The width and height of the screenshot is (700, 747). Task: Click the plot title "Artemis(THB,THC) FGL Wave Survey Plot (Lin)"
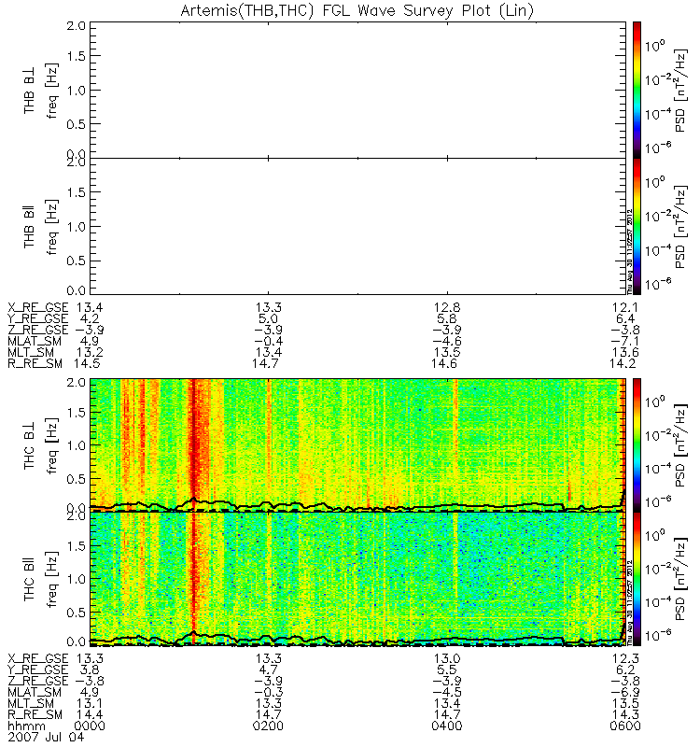[x=357, y=10]
